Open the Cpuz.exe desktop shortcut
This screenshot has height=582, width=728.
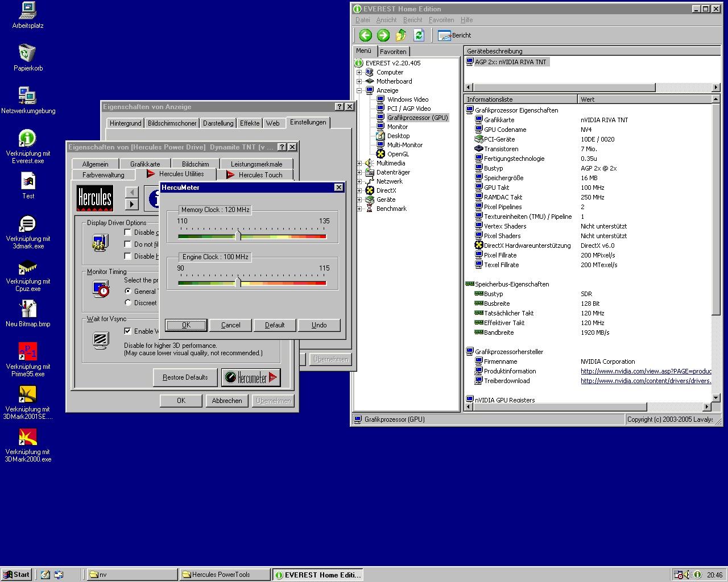click(28, 267)
